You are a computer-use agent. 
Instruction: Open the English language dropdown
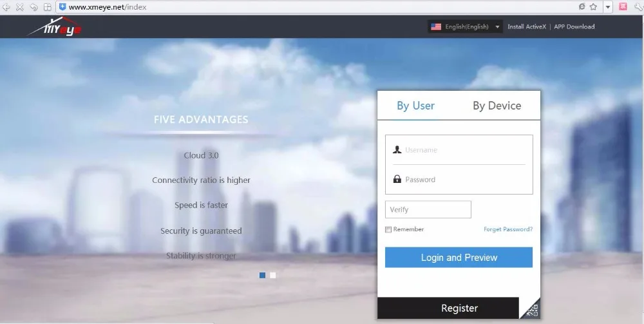[466, 27]
